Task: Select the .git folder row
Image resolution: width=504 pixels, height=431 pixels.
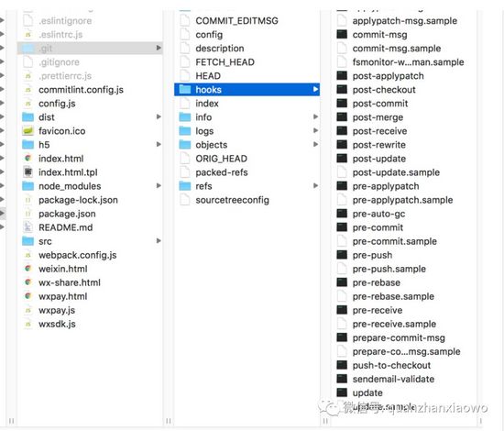Action: tap(91, 49)
